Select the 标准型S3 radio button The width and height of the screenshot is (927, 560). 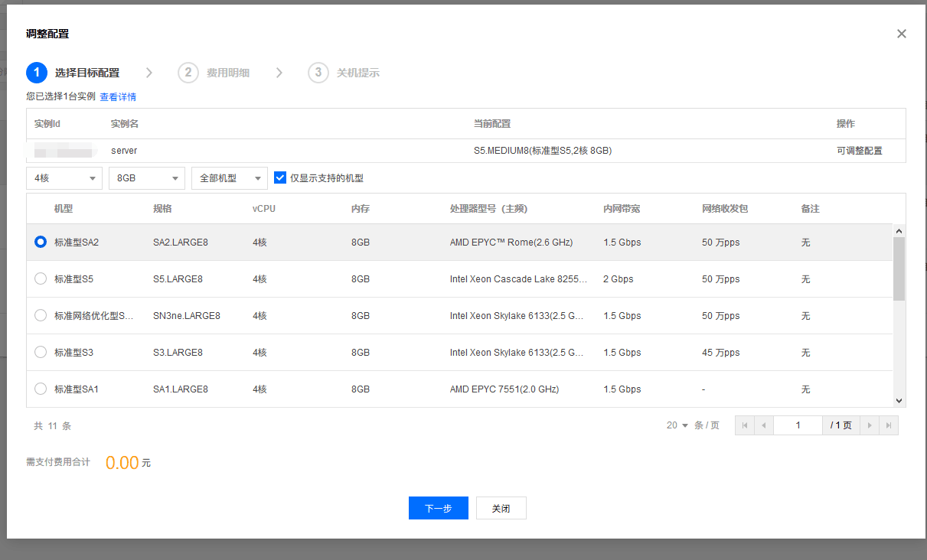[x=41, y=353]
